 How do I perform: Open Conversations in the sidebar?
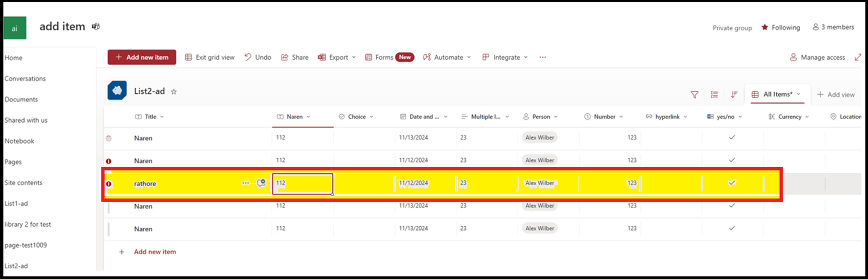[25, 79]
